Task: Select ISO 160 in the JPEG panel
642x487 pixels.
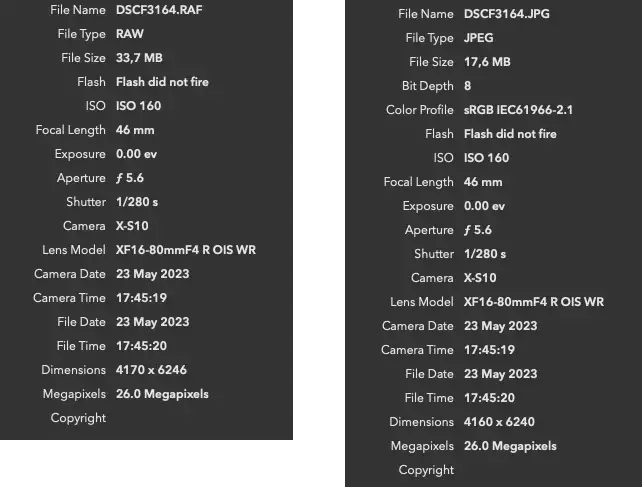Action: (486, 158)
